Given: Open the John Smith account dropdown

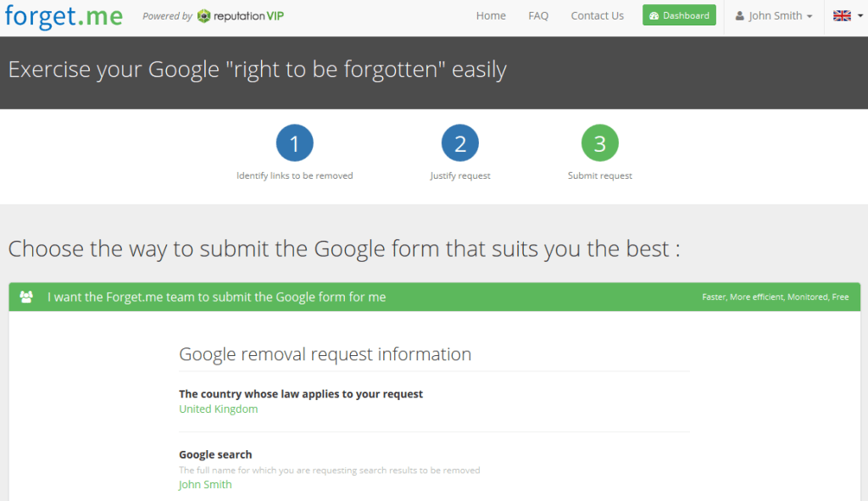Looking at the screenshot, I should tap(775, 16).
